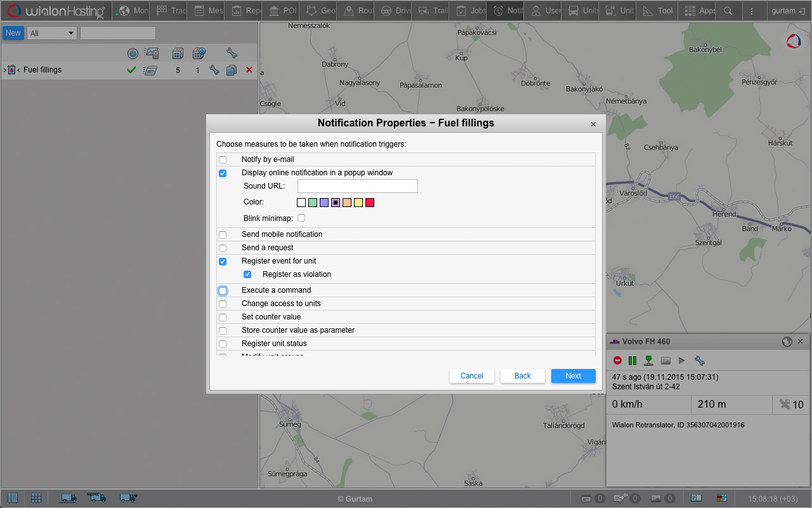Check the Send a request option

click(x=223, y=248)
